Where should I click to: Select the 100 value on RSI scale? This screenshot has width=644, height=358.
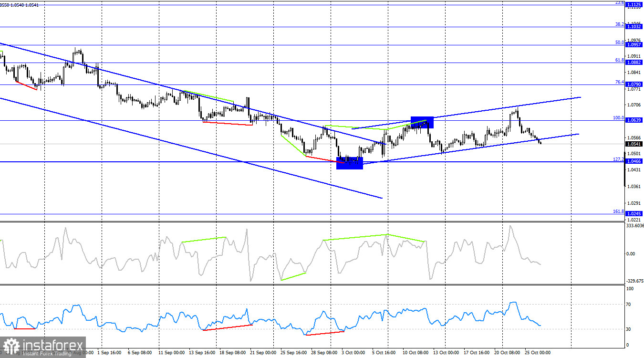tap(630, 289)
